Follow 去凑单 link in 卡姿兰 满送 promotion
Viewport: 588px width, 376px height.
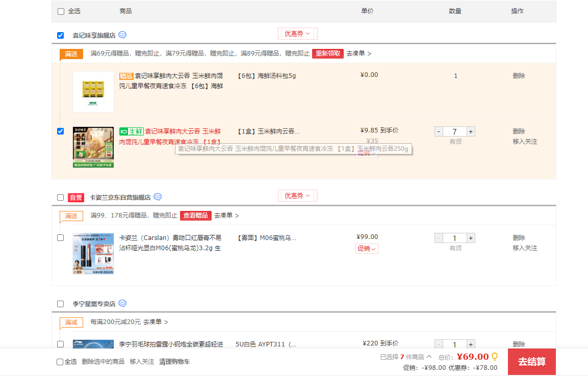pos(226,216)
